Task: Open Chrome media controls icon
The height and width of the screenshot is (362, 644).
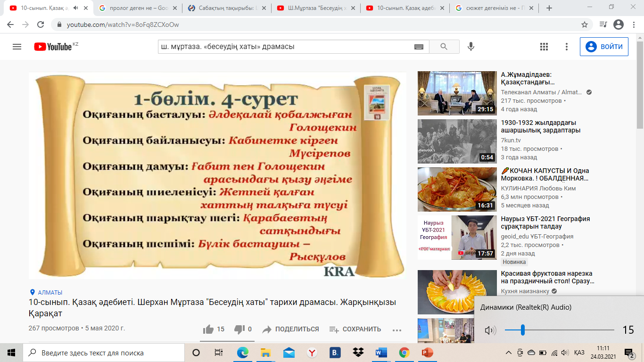Action: [603, 25]
